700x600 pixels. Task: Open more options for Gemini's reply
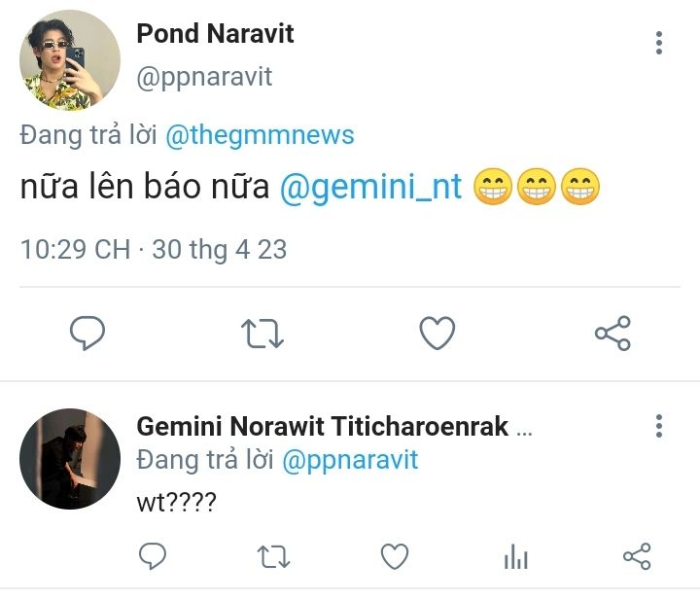pos(659,426)
